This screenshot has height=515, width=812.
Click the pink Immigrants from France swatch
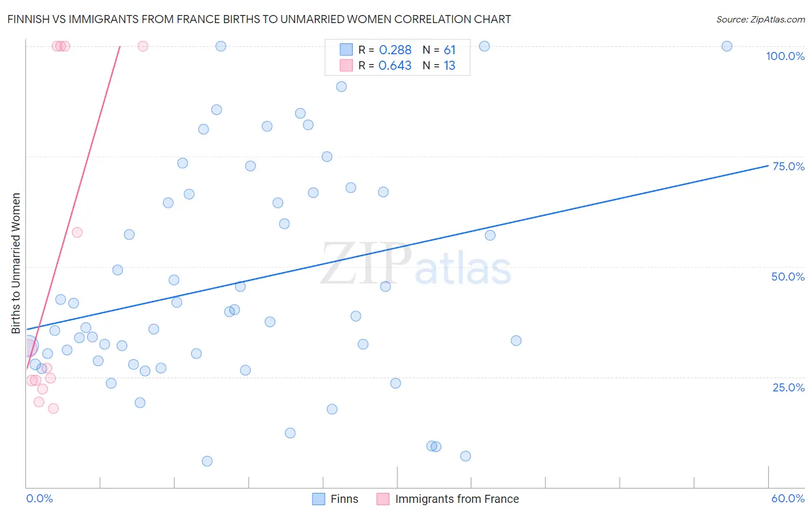pos(383,499)
